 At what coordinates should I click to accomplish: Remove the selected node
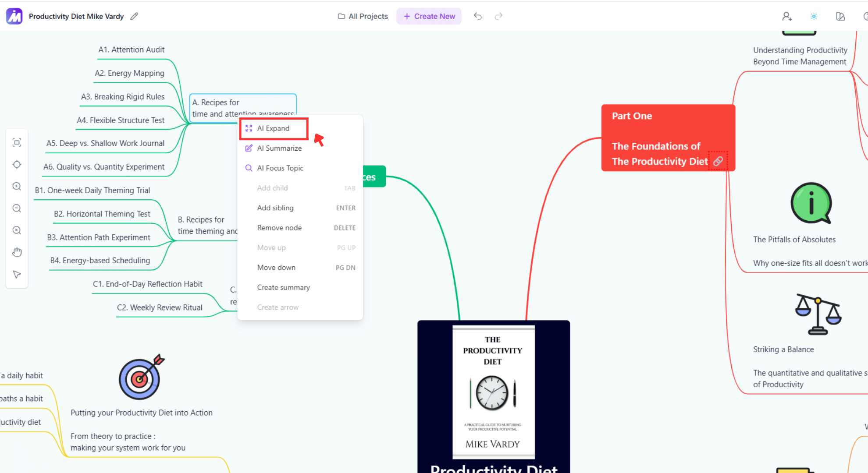(x=279, y=227)
